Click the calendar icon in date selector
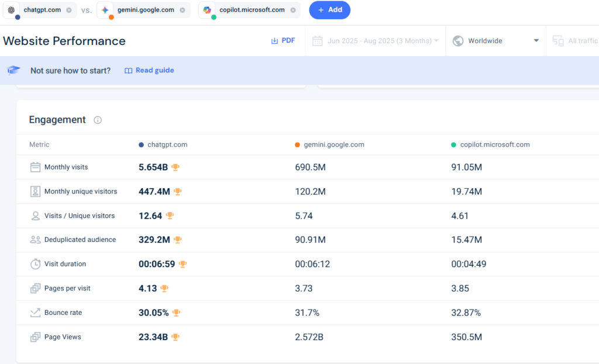599x364 pixels. (x=318, y=41)
